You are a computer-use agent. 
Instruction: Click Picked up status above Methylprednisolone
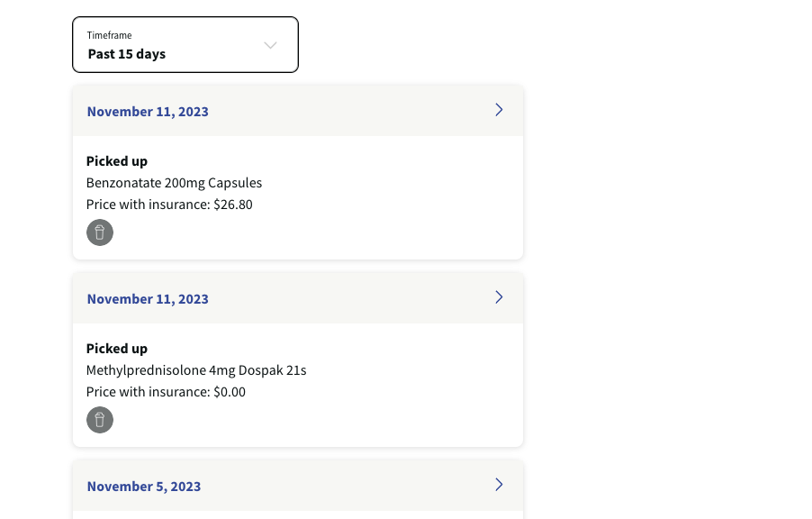click(x=116, y=349)
